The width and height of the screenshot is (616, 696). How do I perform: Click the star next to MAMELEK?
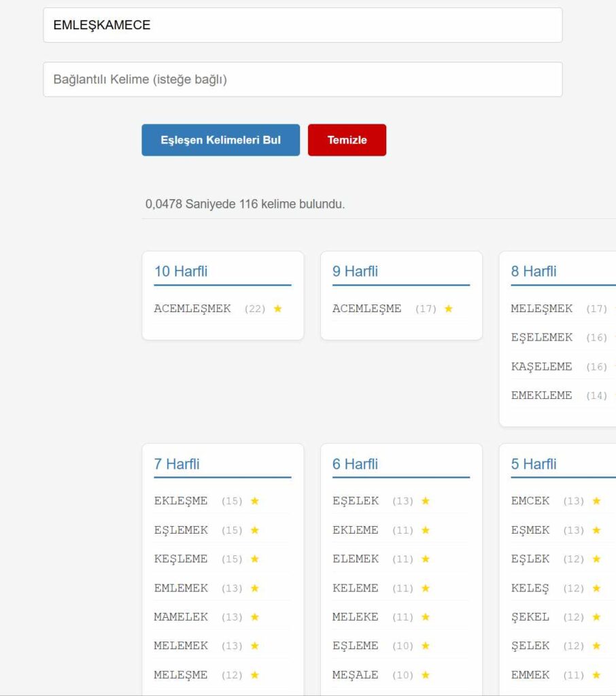255,617
